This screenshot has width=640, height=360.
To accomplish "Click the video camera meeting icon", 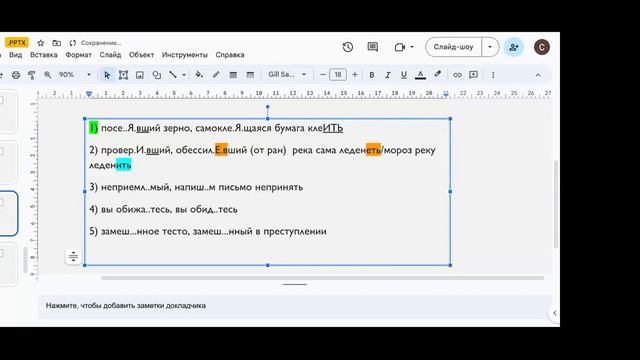I will point(400,47).
